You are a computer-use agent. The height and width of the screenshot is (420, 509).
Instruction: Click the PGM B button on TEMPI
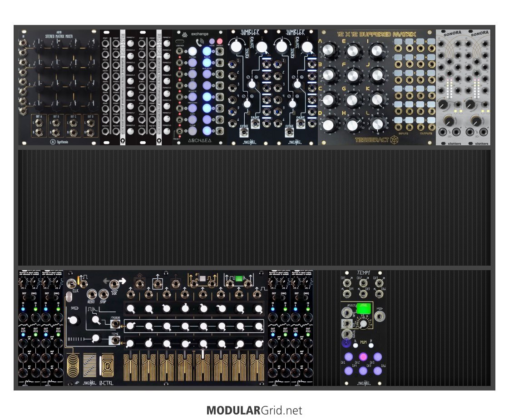371,346
